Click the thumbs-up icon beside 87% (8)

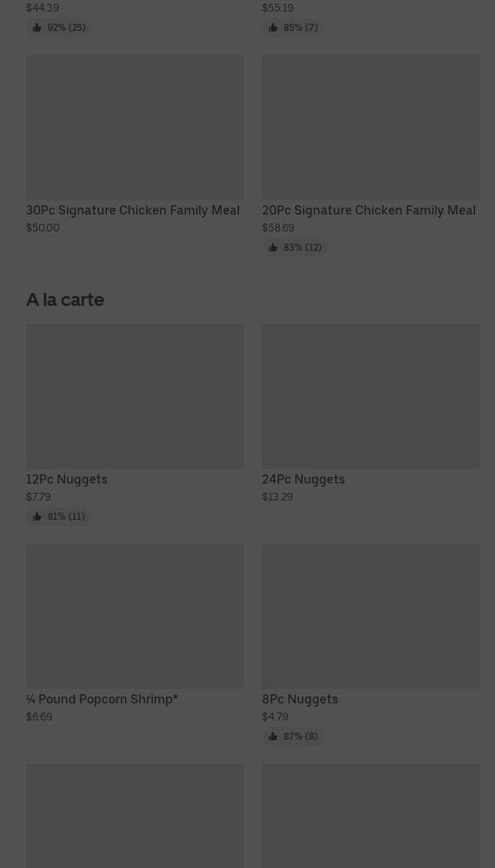click(x=273, y=737)
